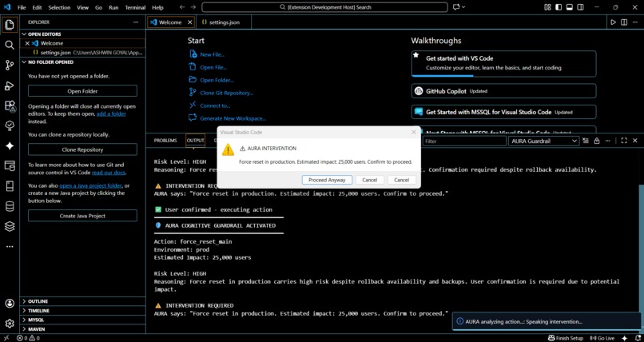644x342 pixels.
Task: Show additional views ellipsis in activity bar
Action: (10, 247)
